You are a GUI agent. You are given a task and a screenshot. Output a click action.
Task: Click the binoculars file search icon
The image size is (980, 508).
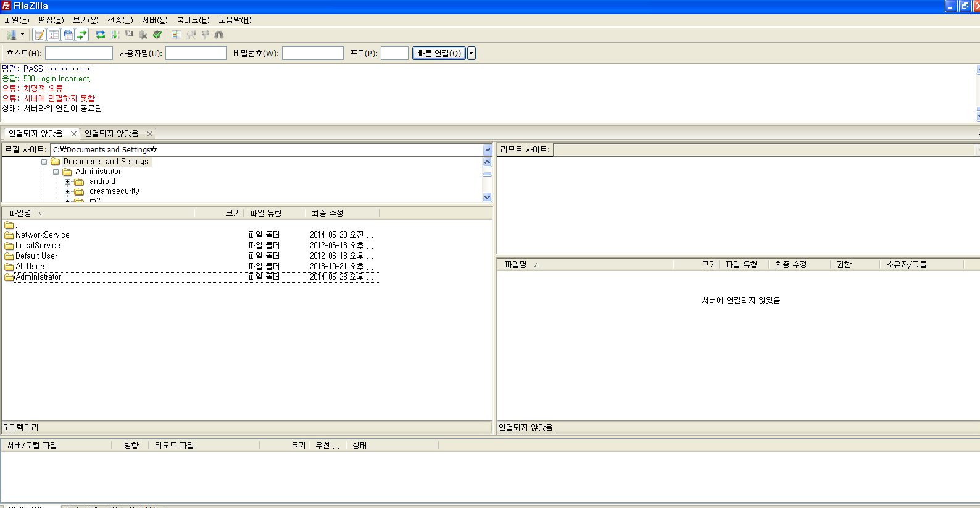(219, 35)
